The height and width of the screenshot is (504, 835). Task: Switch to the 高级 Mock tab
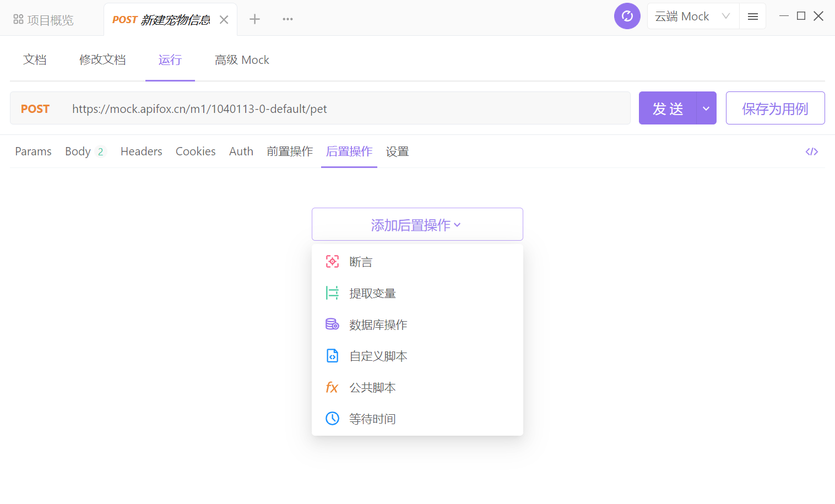click(242, 60)
